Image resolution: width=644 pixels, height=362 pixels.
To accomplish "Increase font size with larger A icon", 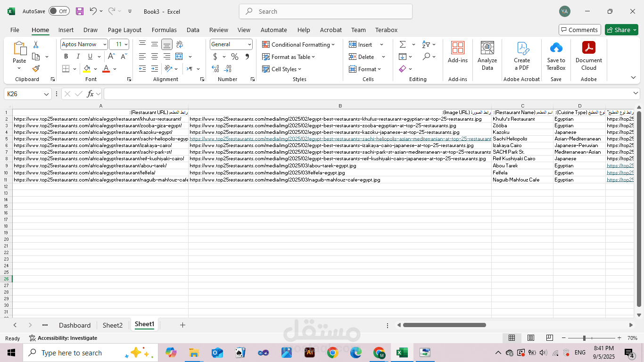I will 111,57.
